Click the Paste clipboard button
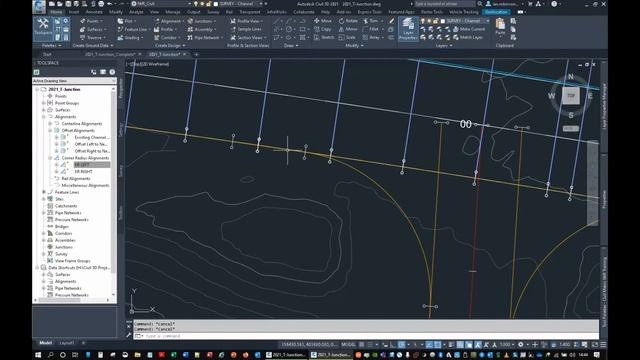The image size is (640, 360). coord(500,27)
